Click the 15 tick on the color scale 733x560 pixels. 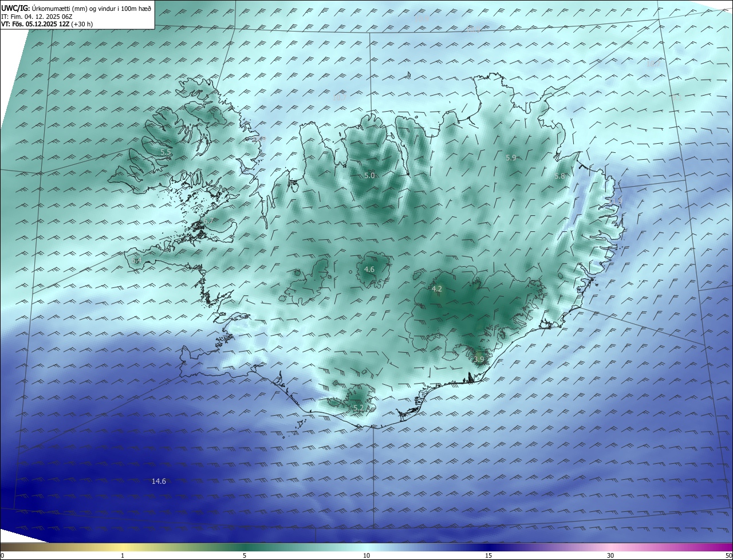(x=488, y=555)
